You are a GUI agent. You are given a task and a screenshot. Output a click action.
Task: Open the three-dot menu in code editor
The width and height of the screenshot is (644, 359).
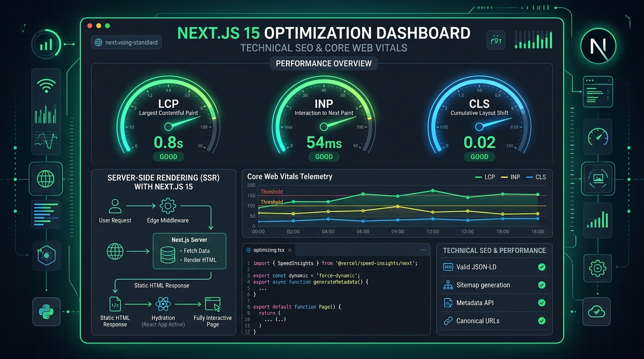click(423, 250)
